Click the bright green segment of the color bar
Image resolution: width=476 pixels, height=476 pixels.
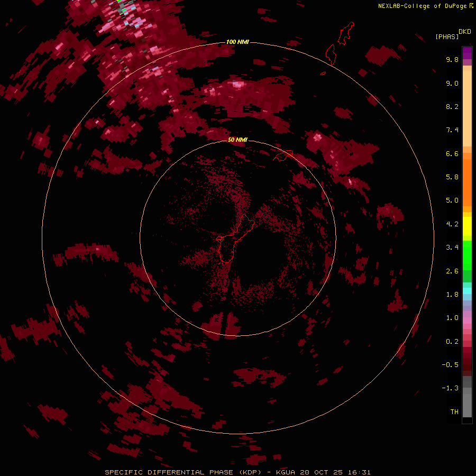click(467, 255)
